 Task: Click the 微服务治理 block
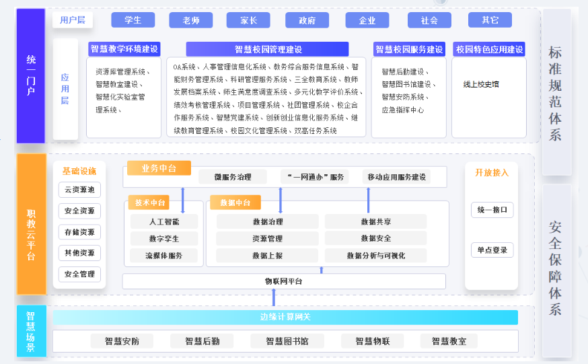[233, 177]
